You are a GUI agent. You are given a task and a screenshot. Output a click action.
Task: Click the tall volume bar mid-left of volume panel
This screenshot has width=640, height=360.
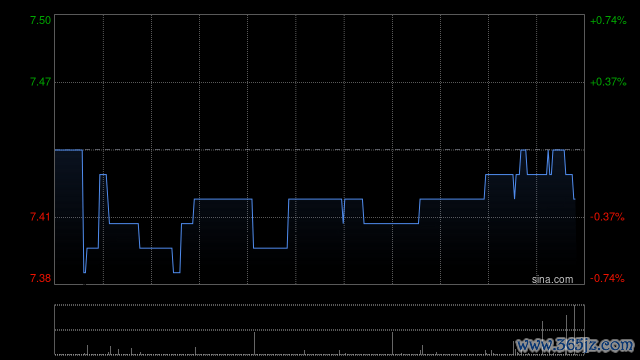pyautogui.click(x=255, y=343)
